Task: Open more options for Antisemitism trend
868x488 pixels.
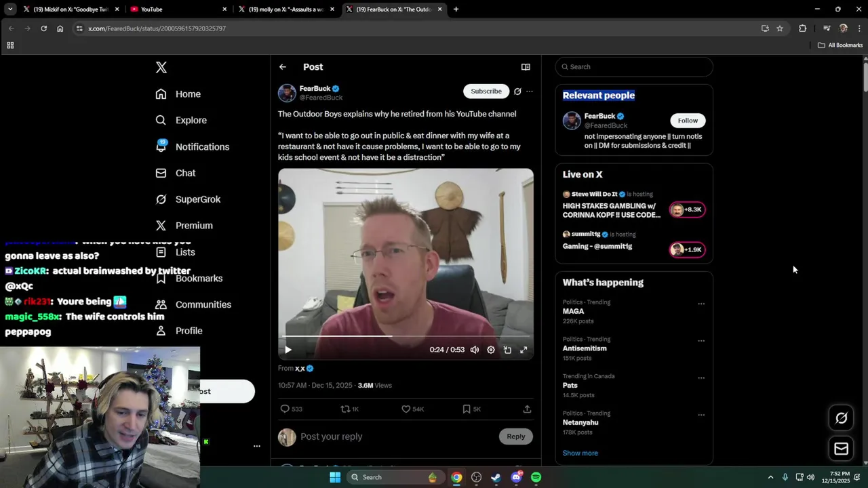Action: 701,341
